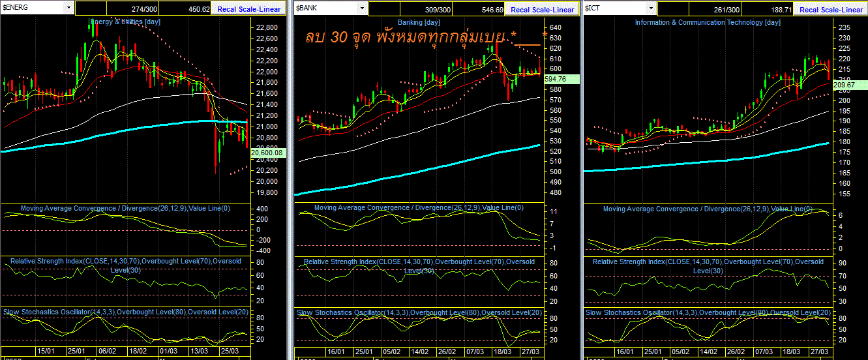Click the Slow Stochastics Oscillator title in $ENERG panel
The height and width of the screenshot is (360, 868).
[125, 312]
